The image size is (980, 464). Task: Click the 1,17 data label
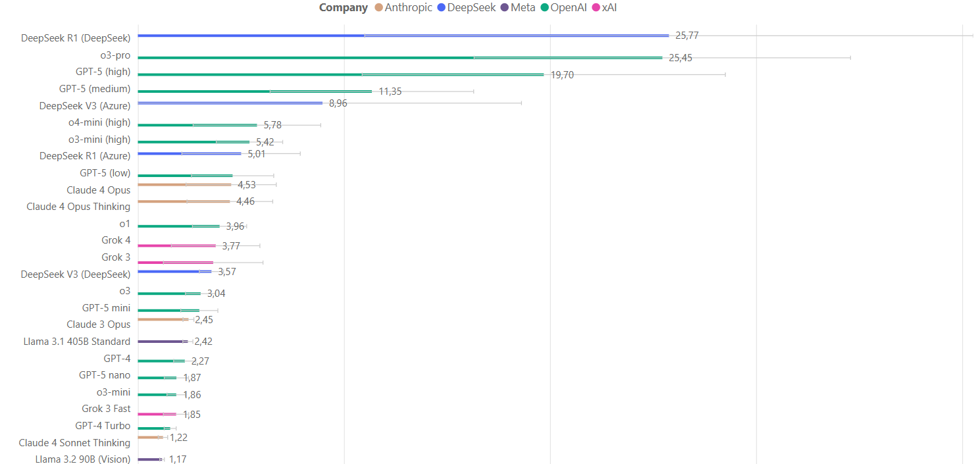coord(178,459)
